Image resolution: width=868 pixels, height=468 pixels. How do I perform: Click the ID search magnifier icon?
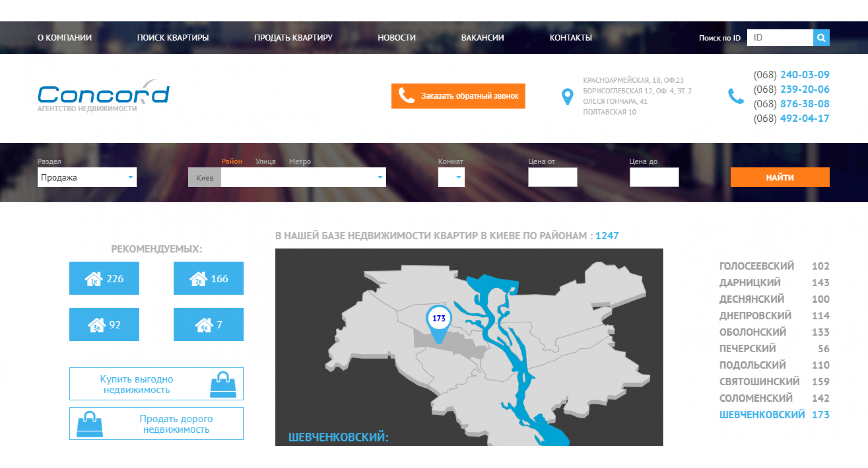coord(821,38)
